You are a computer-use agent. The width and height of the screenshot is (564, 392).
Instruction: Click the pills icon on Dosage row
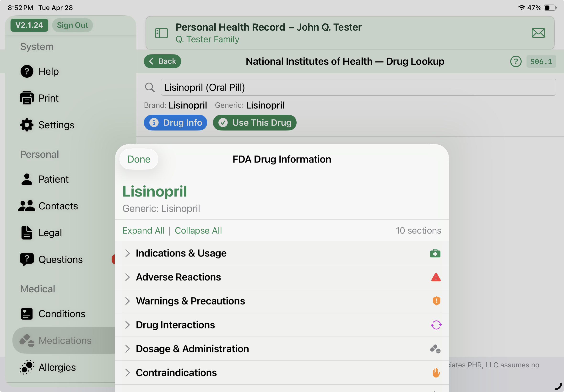pyautogui.click(x=435, y=349)
